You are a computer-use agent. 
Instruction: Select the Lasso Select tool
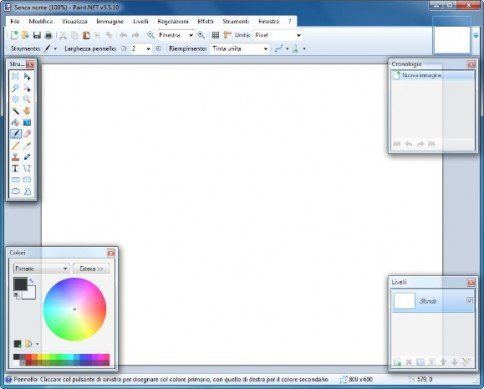[15, 88]
